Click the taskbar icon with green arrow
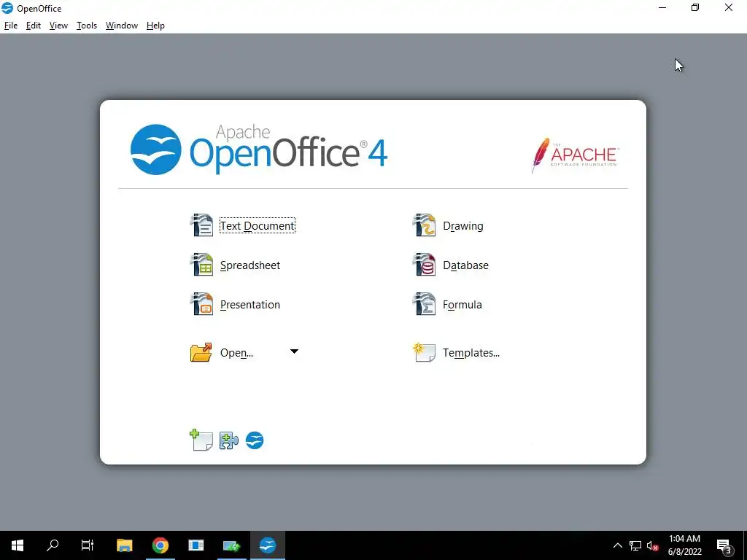Viewport: 747px width, 560px height. [231, 545]
